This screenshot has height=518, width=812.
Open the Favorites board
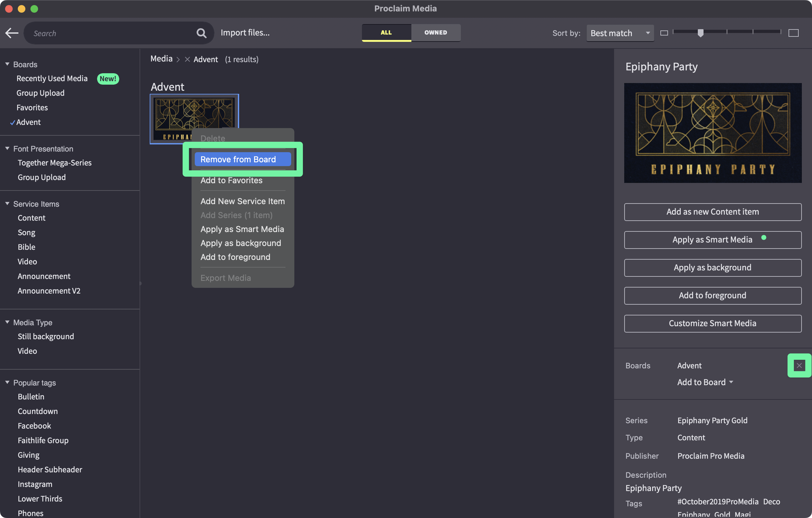point(32,107)
